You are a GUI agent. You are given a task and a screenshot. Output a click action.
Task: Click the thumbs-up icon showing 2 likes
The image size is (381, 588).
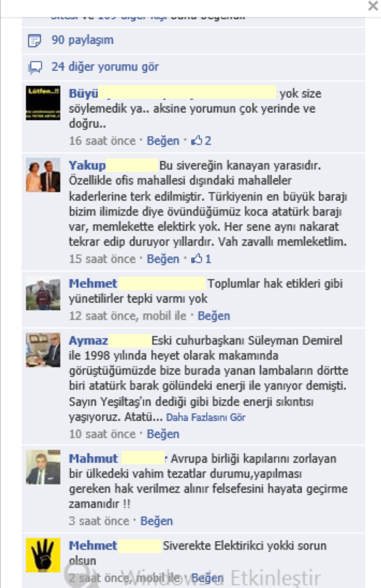click(x=197, y=141)
